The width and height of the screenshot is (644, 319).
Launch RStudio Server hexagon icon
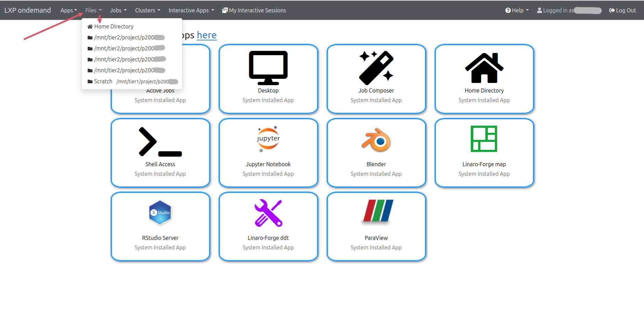(x=160, y=213)
